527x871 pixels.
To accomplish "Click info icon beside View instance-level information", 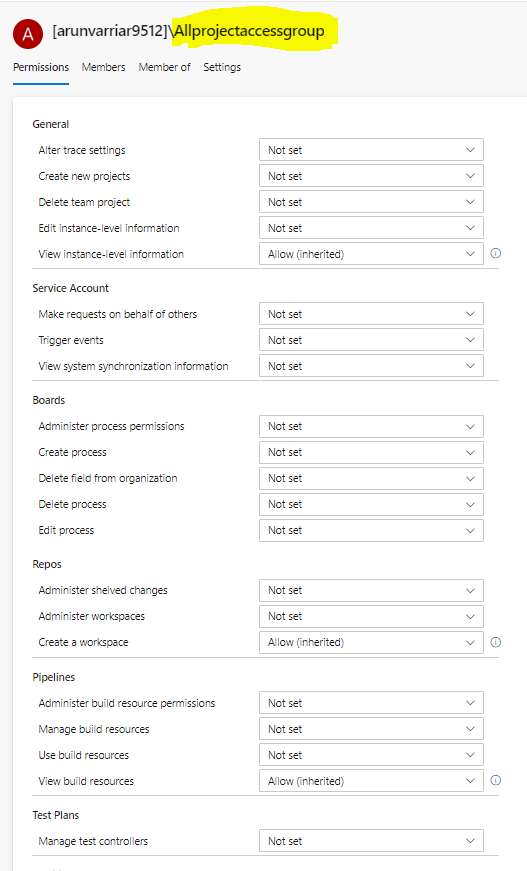I will (x=496, y=253).
